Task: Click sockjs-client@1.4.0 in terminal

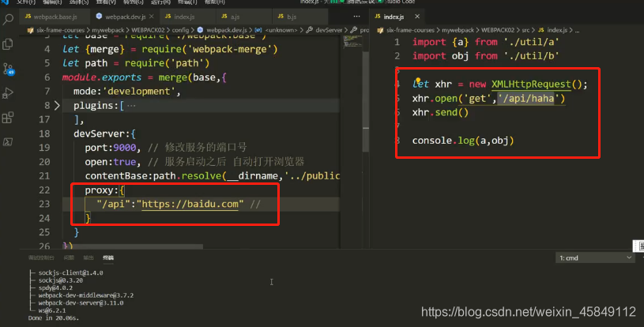Action: coord(70,272)
